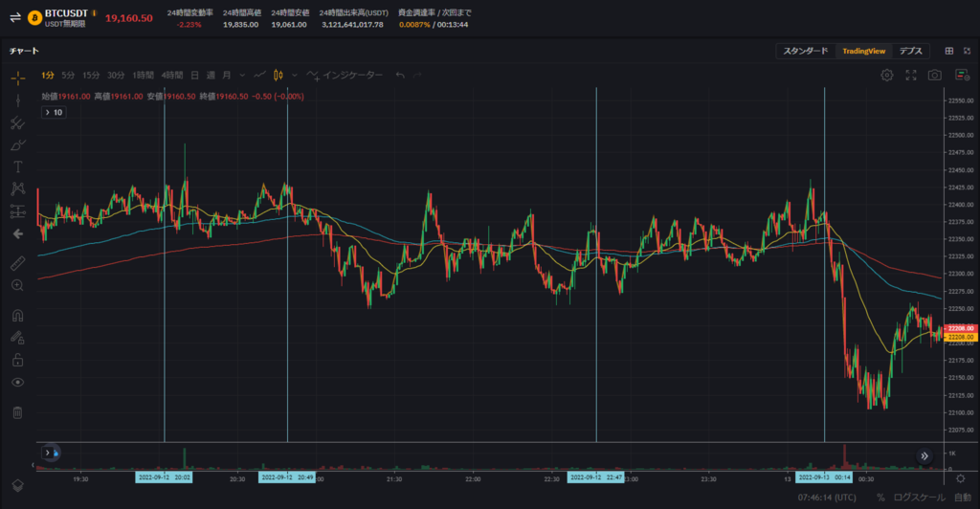Select the text annotation tool
Screen dimensions: 980x509
[18, 166]
